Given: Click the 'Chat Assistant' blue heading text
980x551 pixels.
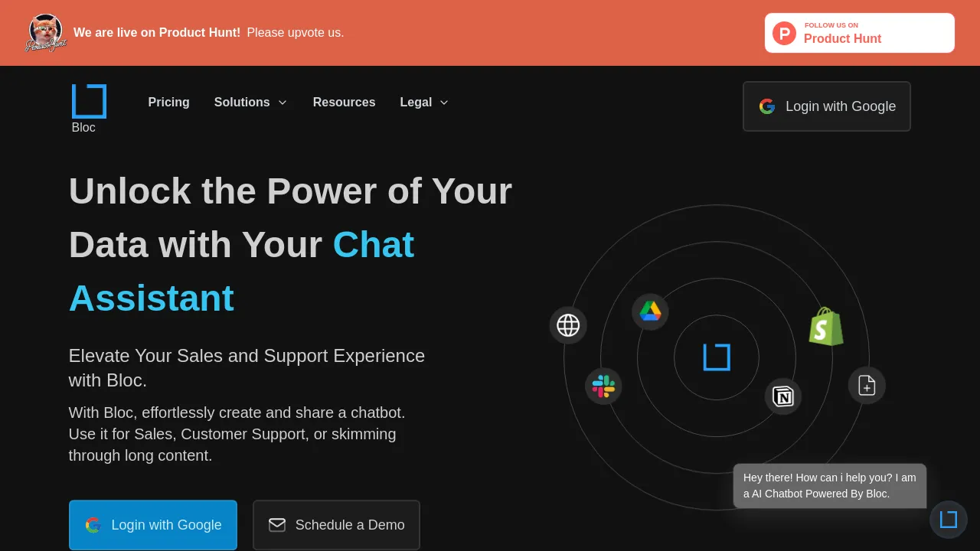Looking at the screenshot, I should [x=241, y=271].
